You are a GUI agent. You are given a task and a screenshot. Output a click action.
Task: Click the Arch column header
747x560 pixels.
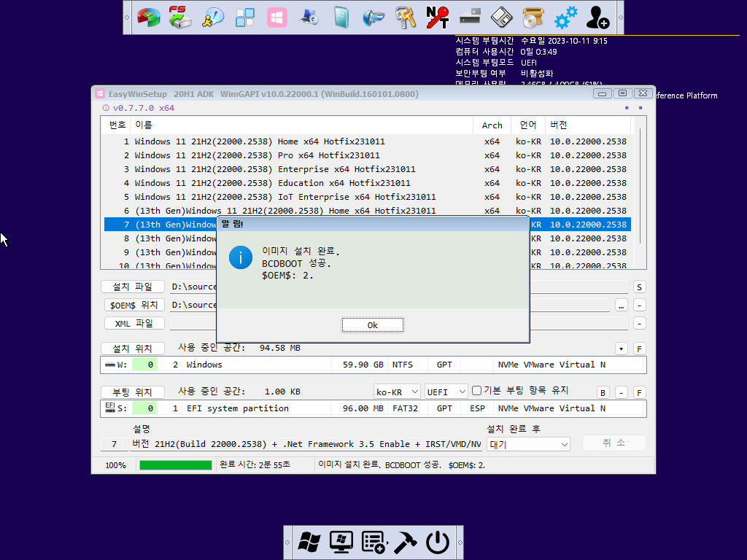[x=492, y=125]
